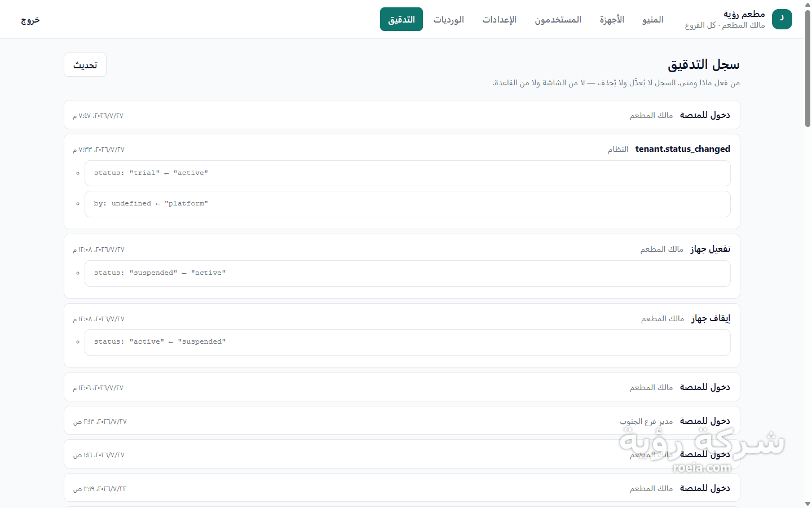Image resolution: width=812 pixels, height=508 pixels.
Task: Click the status trial to active change row
Action: [407, 173]
